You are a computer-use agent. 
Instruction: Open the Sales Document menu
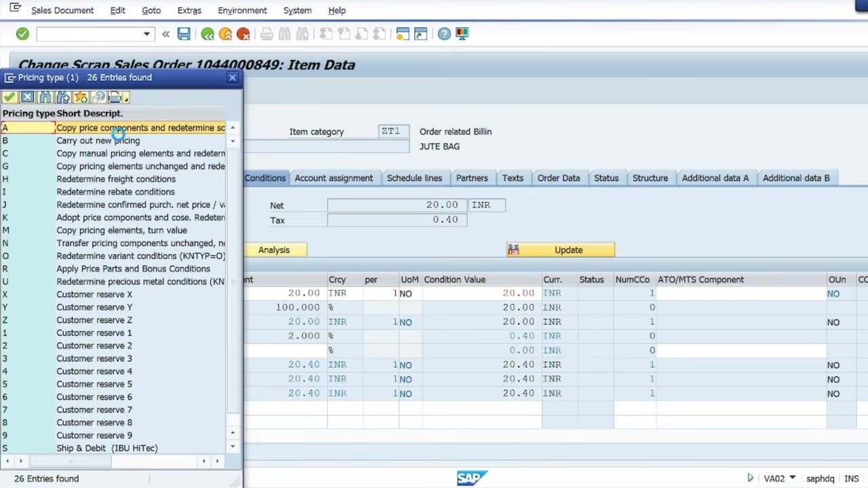62,10
